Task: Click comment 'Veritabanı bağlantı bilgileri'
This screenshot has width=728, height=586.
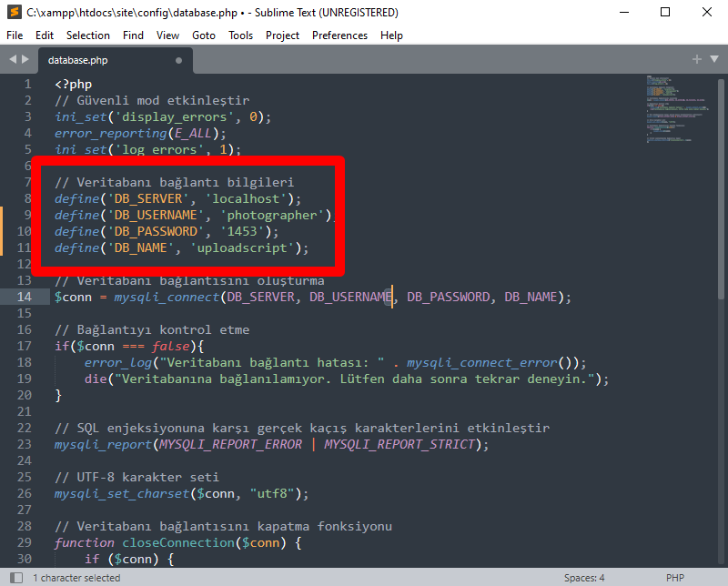Action: pos(186,183)
